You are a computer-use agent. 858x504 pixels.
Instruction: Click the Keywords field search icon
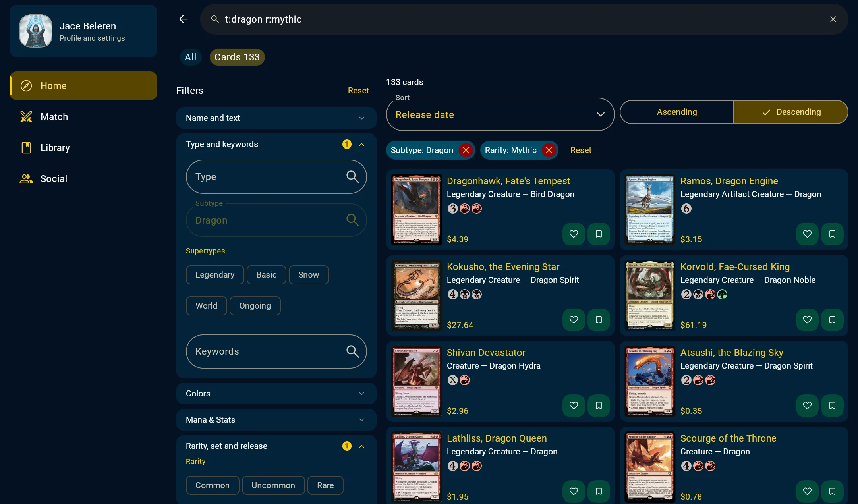[x=352, y=351]
